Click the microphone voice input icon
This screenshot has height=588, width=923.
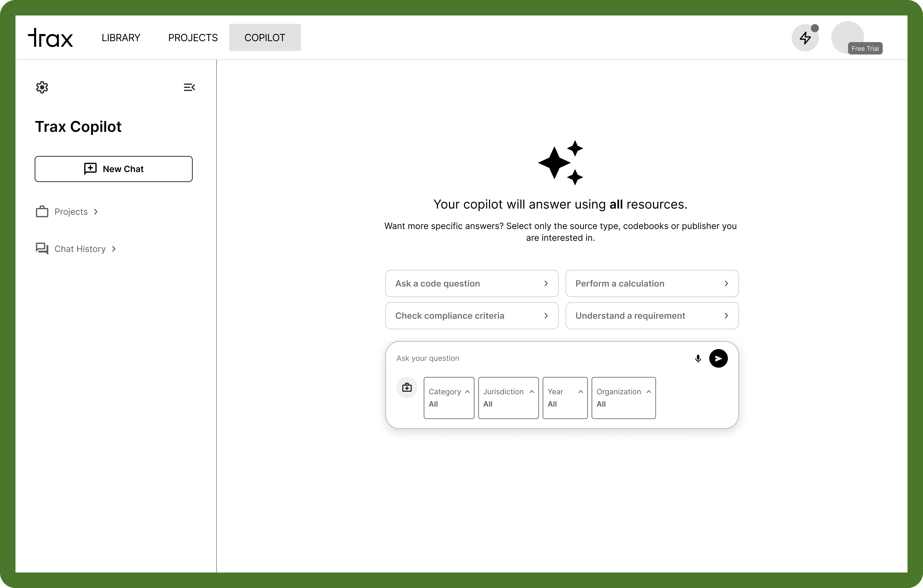(698, 359)
